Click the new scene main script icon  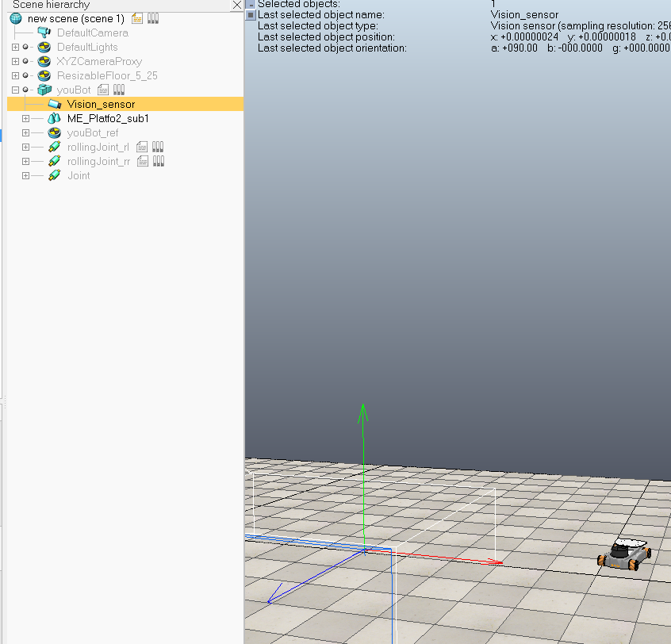(137, 18)
